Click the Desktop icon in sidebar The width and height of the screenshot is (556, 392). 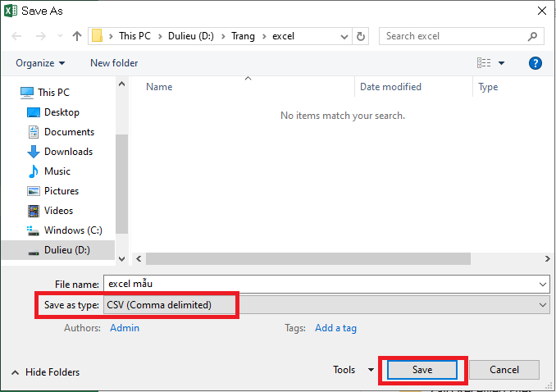click(x=34, y=112)
